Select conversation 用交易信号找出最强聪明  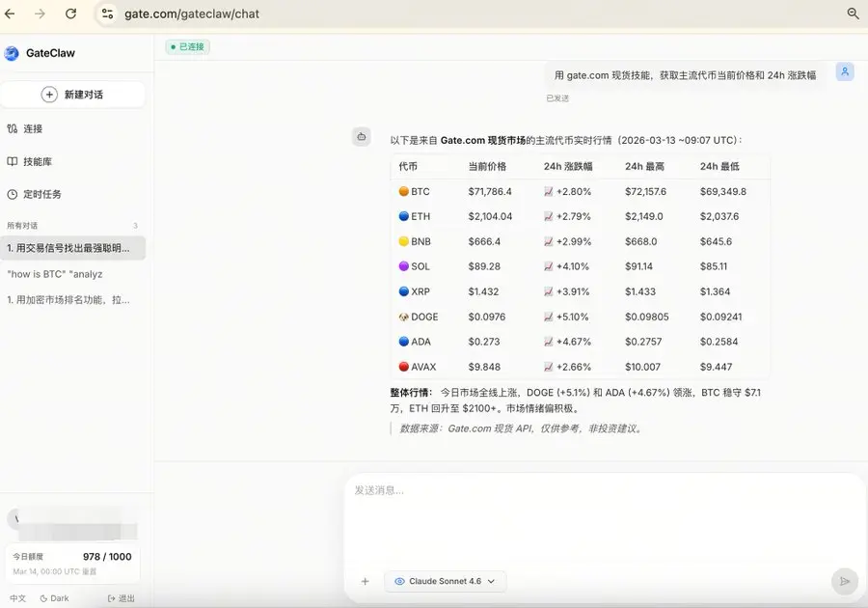point(73,248)
